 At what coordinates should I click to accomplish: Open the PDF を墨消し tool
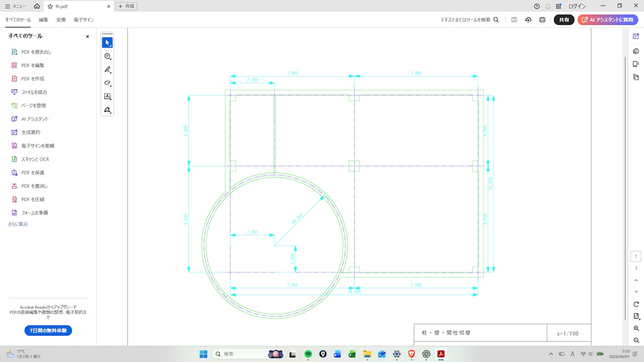[x=30, y=186]
